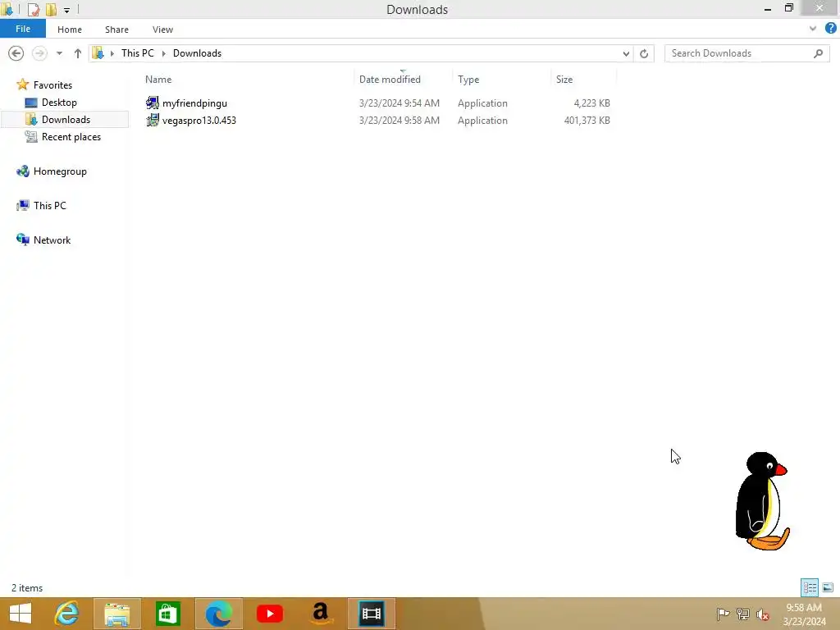Select Network in the navigation pane

pyautogui.click(x=52, y=240)
